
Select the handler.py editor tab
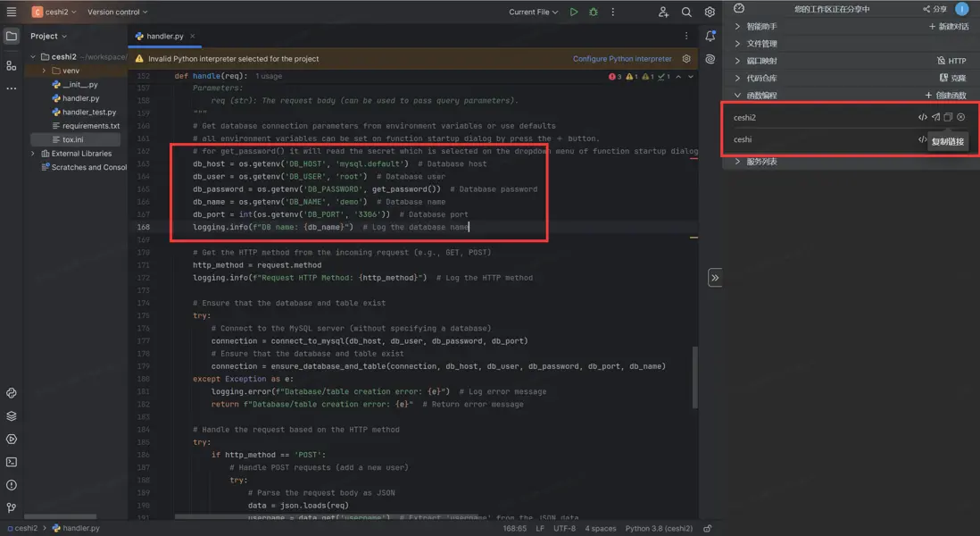(x=166, y=37)
